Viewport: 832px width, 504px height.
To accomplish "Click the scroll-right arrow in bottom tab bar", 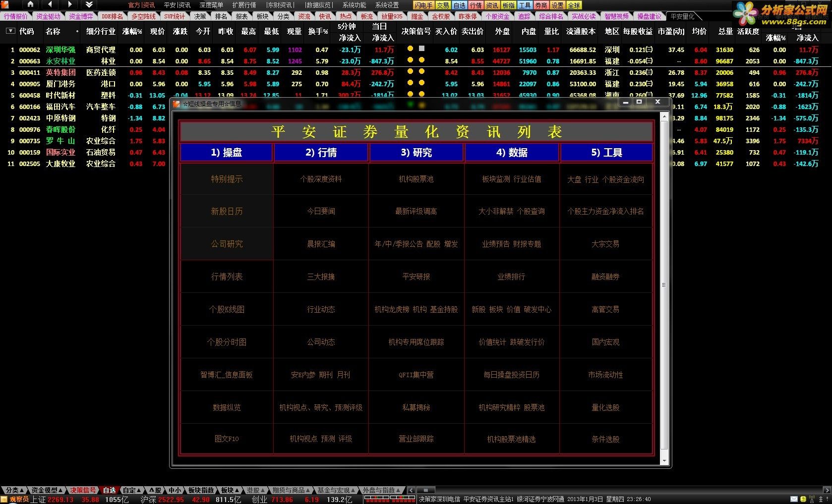I will pyautogui.click(x=827, y=491).
